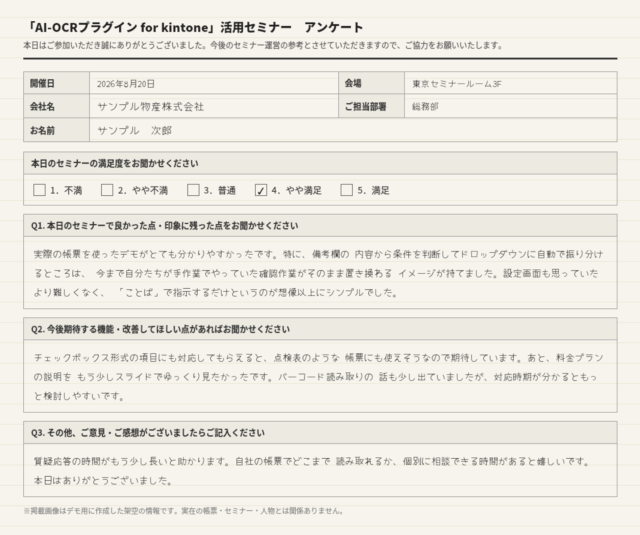Click the 開催日 value '2026年8月20日'
Image resolution: width=640 pixels, height=535 pixels.
pos(126,84)
